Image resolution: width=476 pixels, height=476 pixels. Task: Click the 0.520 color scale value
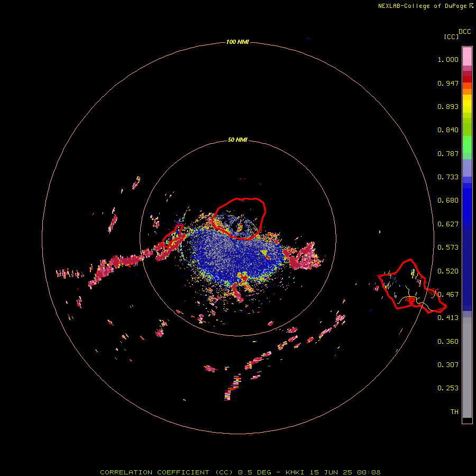coord(448,271)
